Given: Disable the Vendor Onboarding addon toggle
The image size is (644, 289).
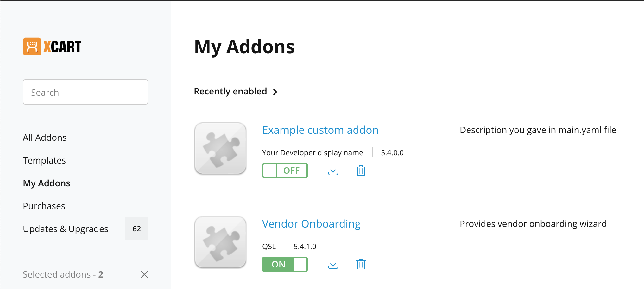Looking at the screenshot, I should pyautogui.click(x=285, y=264).
